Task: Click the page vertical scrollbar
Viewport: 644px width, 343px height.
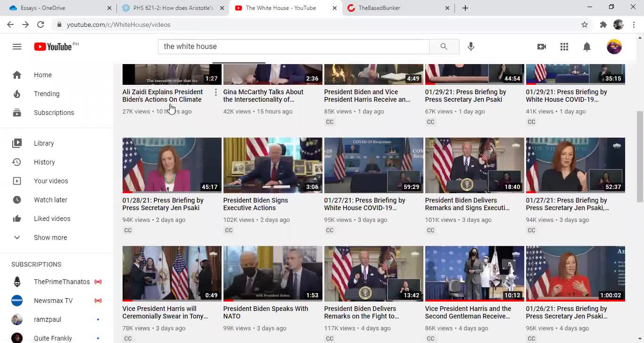Action: coord(640,157)
